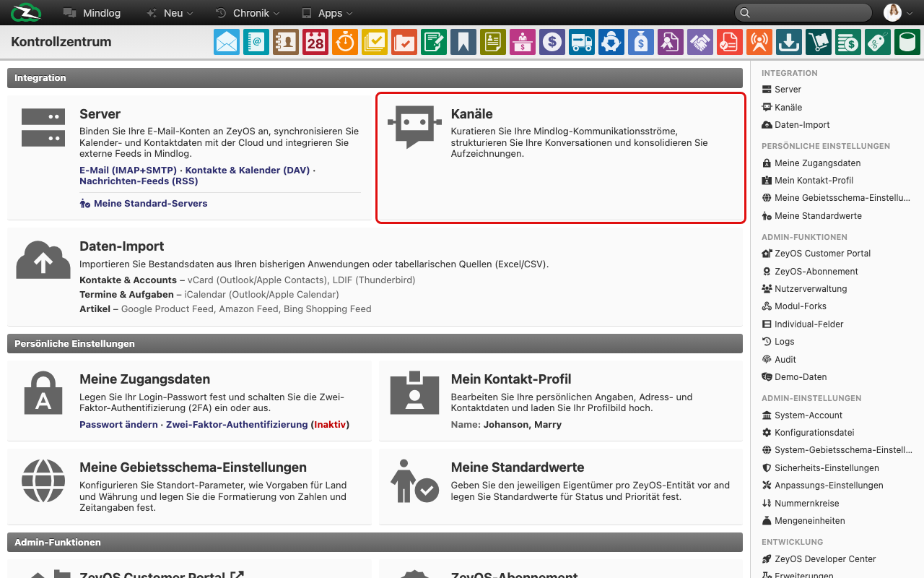This screenshot has width=924, height=578.
Task: Open the purple certificate document icon
Action: 671,42
